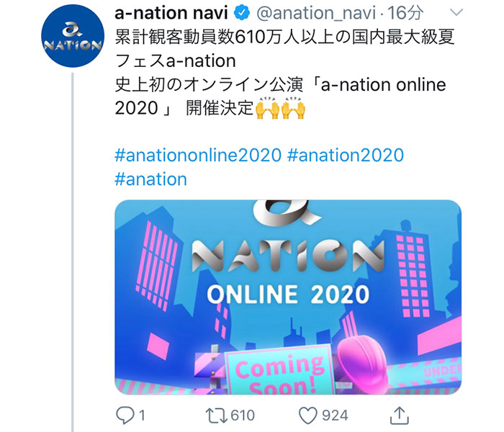Screen dimensions: 504x432
Task: Click the blue verified badge icon
Action: coord(242,13)
